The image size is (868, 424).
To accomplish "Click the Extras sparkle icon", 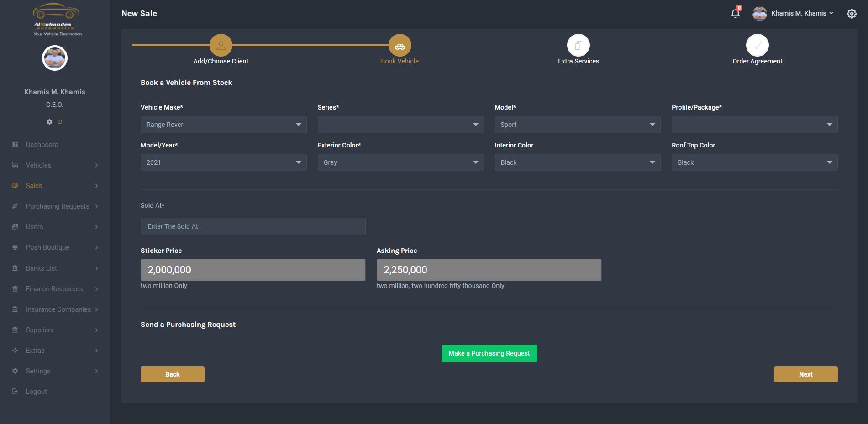I will (15, 351).
